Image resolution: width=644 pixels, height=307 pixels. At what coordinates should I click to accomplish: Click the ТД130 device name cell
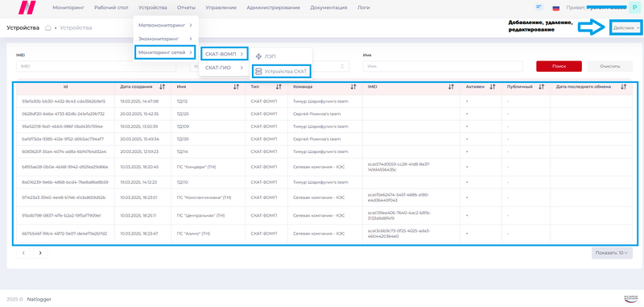(x=183, y=139)
